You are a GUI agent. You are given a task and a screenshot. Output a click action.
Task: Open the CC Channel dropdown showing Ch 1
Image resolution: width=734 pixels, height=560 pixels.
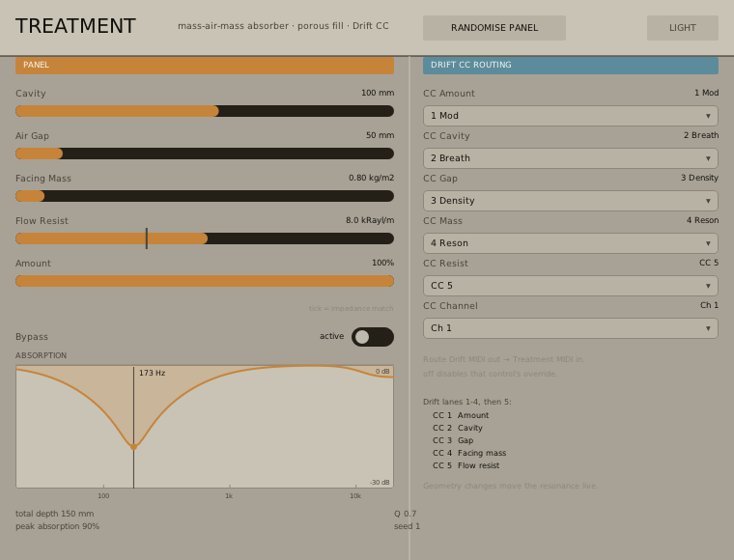[571, 328]
